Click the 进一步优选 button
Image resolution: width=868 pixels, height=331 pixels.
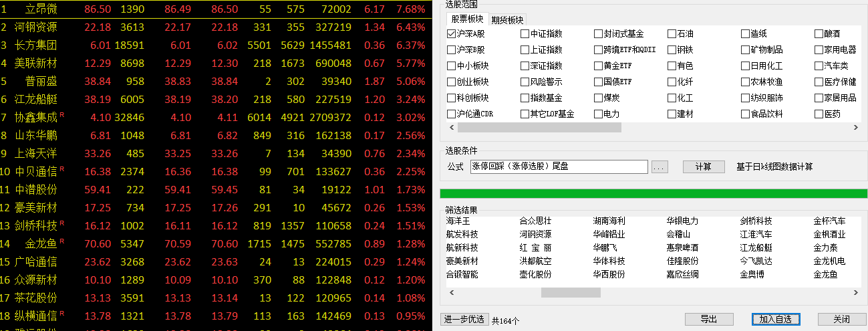click(x=464, y=319)
